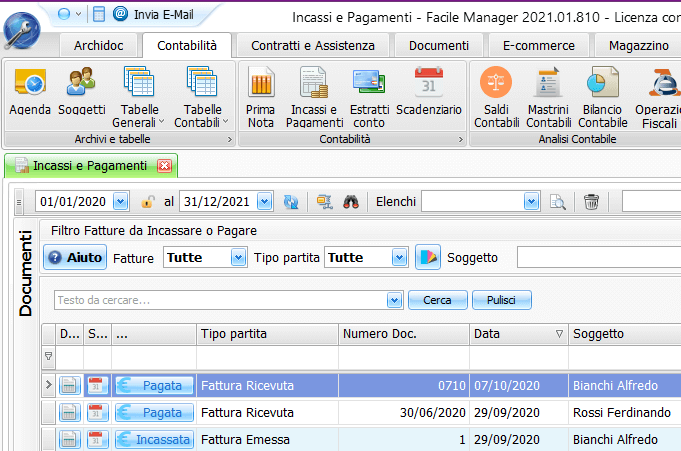Click the colored swatch icon beside Tipo partita

coord(428,257)
